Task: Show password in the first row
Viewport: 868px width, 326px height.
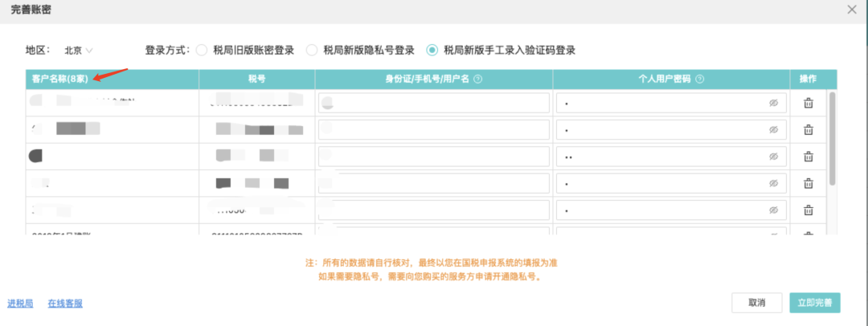Action: 773,104
